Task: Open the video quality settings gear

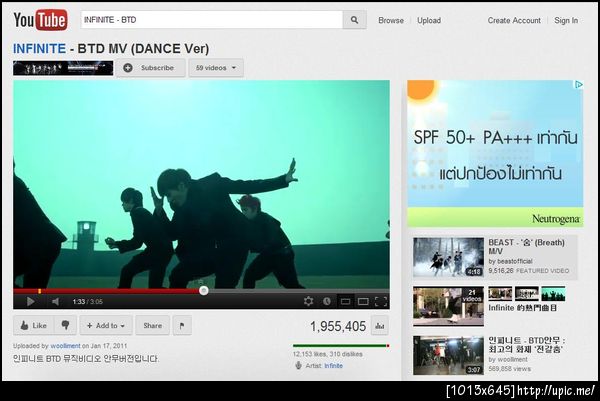Action: pos(308,301)
